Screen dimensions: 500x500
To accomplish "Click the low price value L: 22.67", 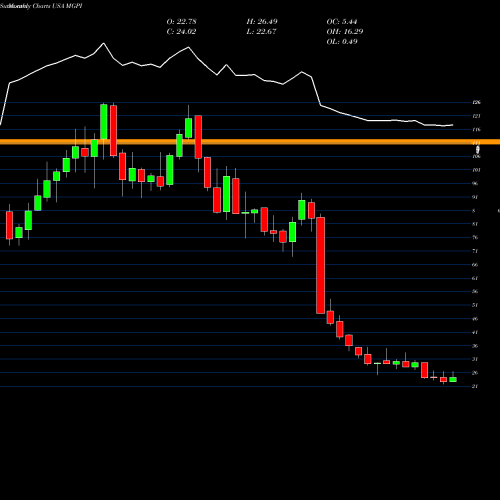I will click(262, 32).
